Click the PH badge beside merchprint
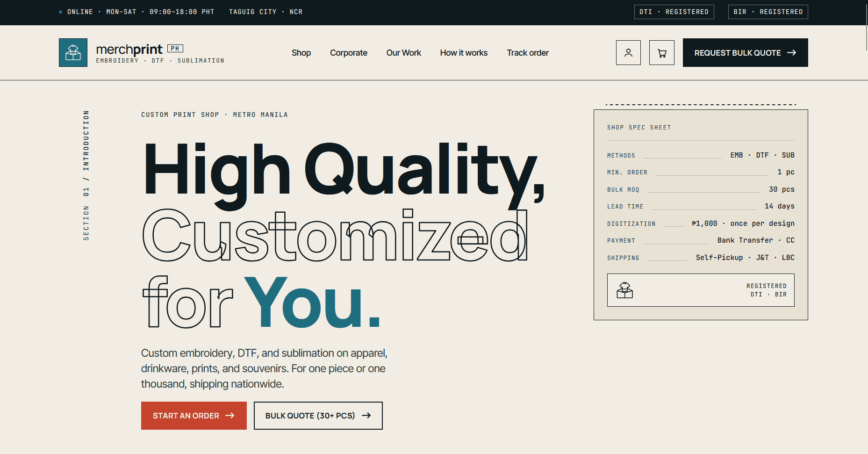The image size is (868, 454). (x=175, y=48)
